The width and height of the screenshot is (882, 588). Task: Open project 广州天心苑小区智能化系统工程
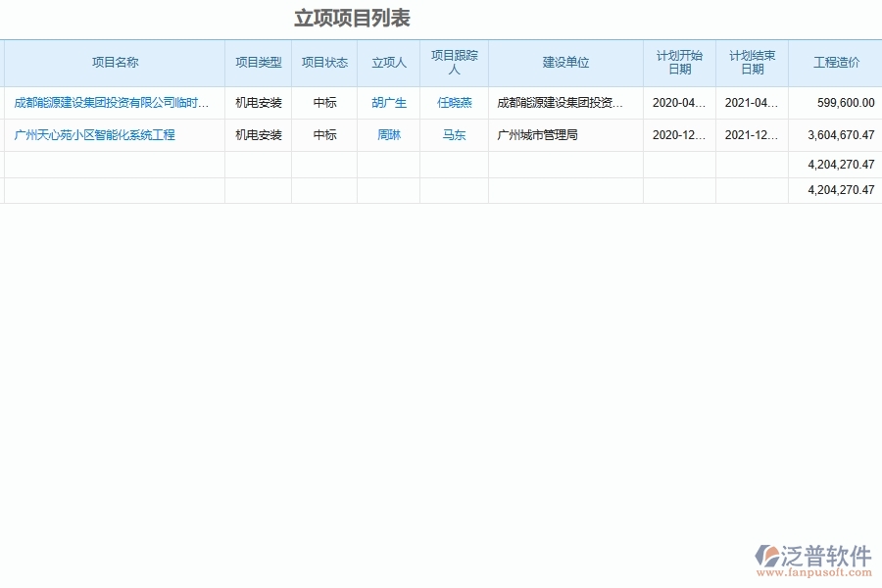point(94,135)
